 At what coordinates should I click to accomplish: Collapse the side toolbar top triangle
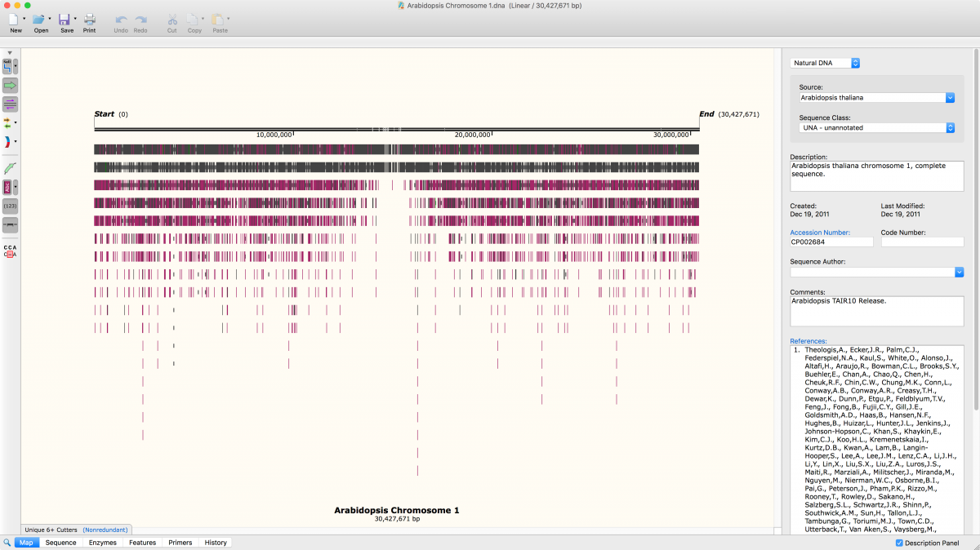10,52
